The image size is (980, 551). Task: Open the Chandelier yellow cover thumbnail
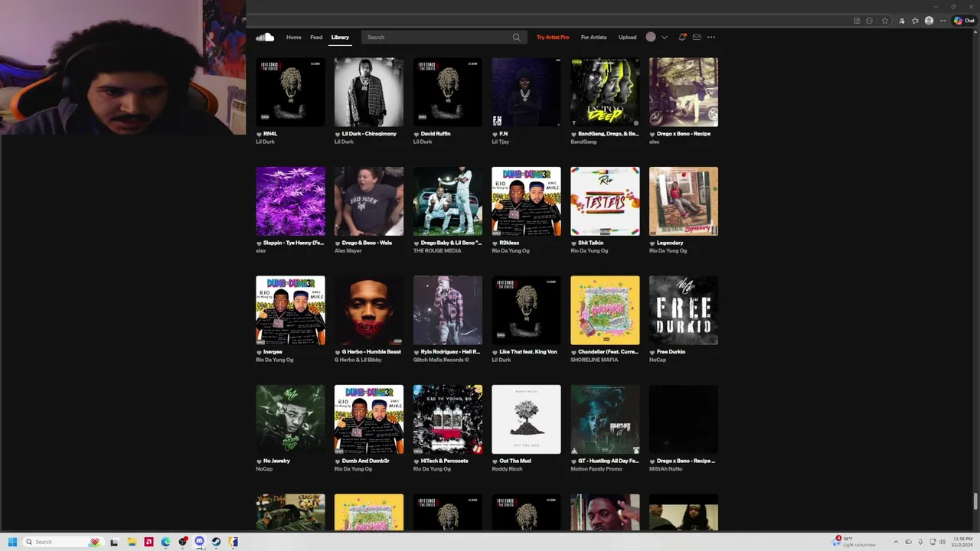(605, 310)
